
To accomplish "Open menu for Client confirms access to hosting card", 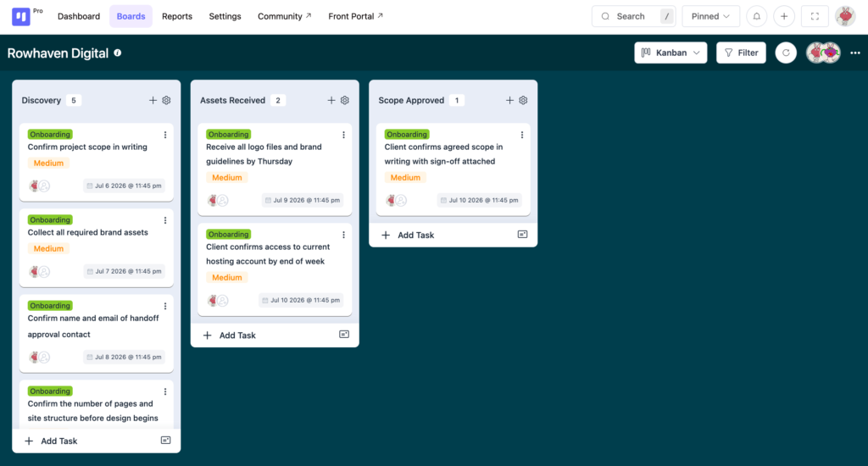I will click(x=343, y=235).
